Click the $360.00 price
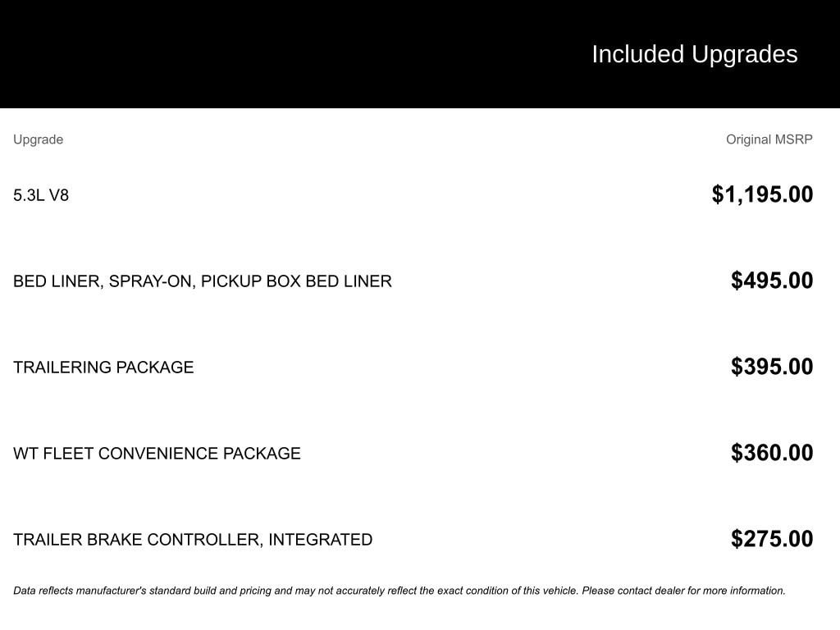 (772, 453)
